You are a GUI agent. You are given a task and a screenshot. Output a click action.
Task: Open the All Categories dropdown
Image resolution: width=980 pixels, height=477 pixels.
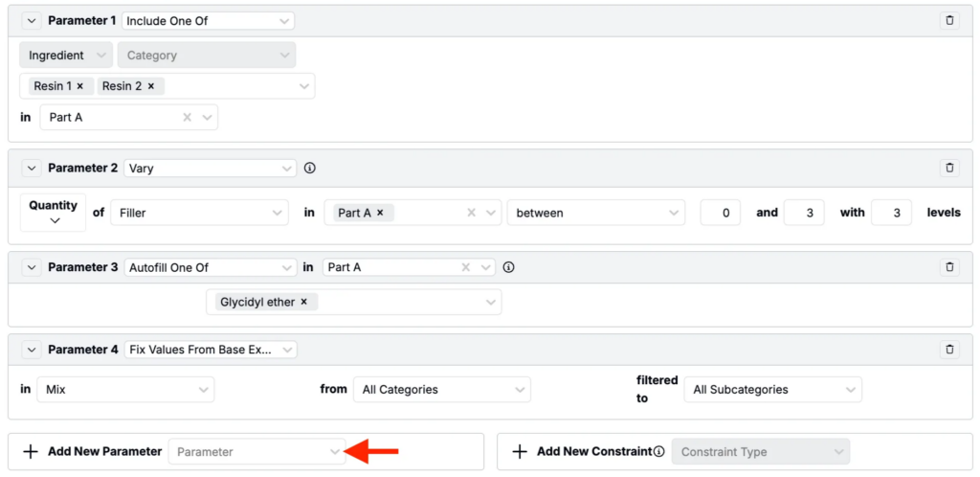440,390
